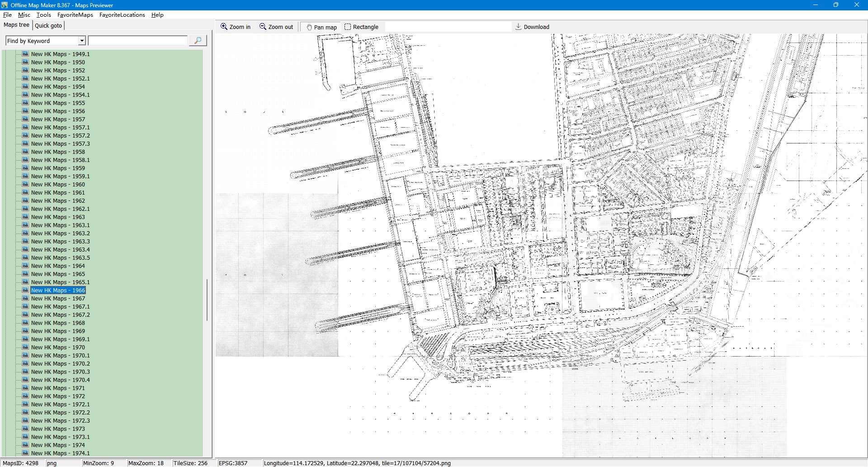Open the FavoriteLocations menu

[x=122, y=15]
